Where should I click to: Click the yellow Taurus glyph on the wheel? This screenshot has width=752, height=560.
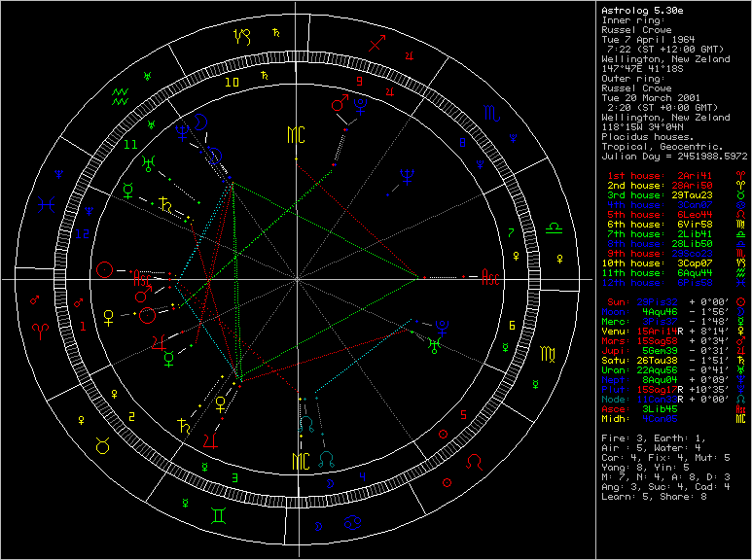(102, 445)
